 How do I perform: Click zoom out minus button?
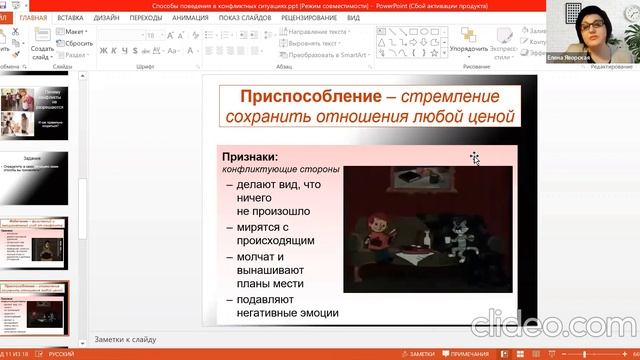(564, 354)
